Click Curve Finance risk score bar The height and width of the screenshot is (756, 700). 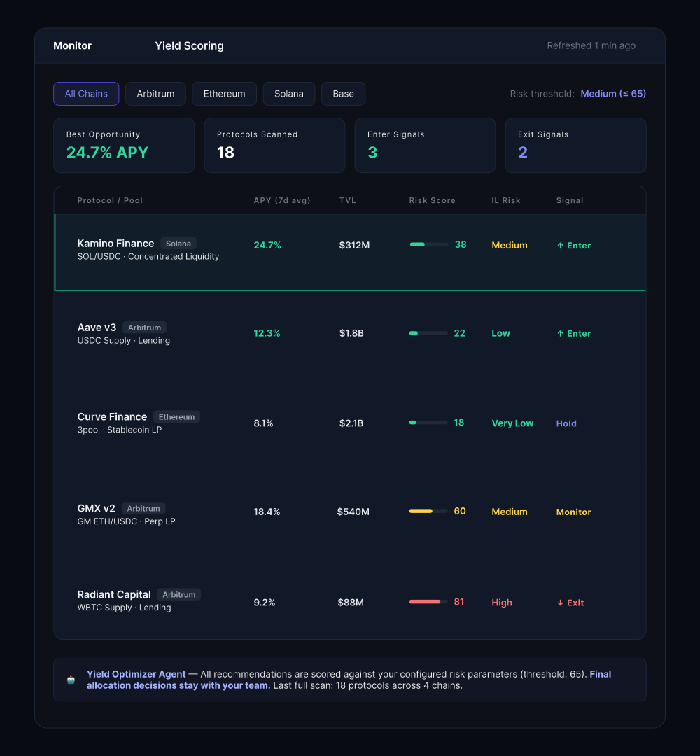click(x=428, y=422)
